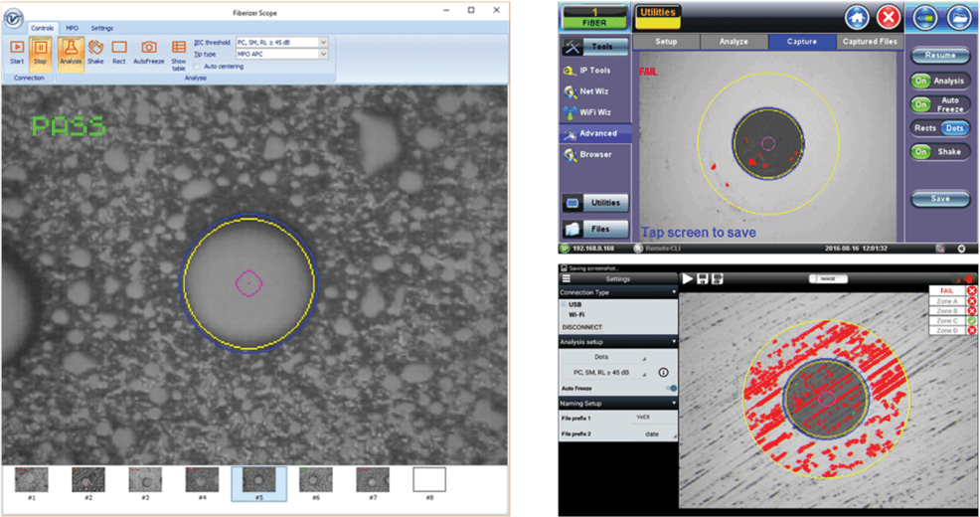Screen dimensions: 980x517
Task: Open the Captured Files tab
Action: point(868,42)
